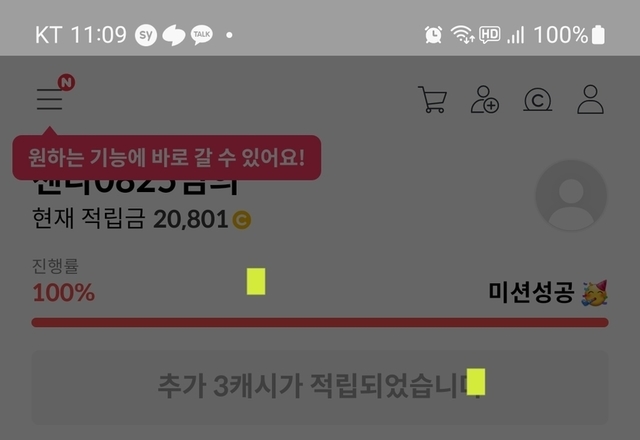Tap the 추가 3캐시가 적립되었습니다 banner
The height and width of the screenshot is (440, 640).
[x=320, y=387]
